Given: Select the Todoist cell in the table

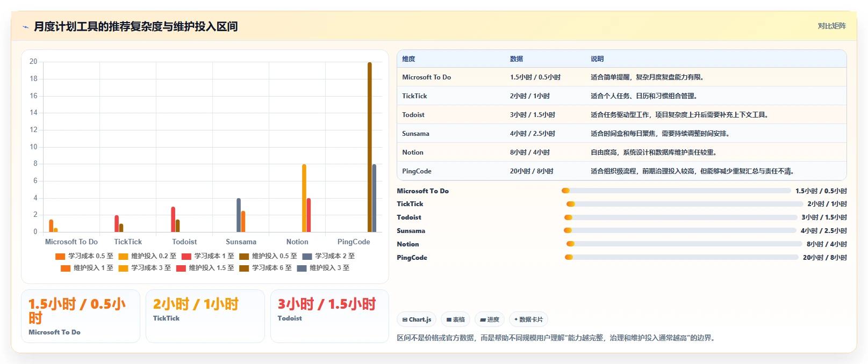Looking at the screenshot, I should point(413,115).
